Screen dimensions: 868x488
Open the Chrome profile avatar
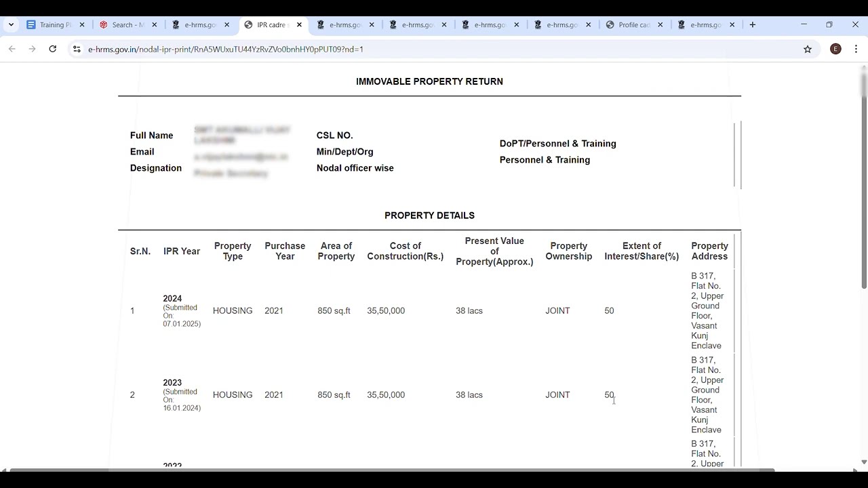coord(835,49)
